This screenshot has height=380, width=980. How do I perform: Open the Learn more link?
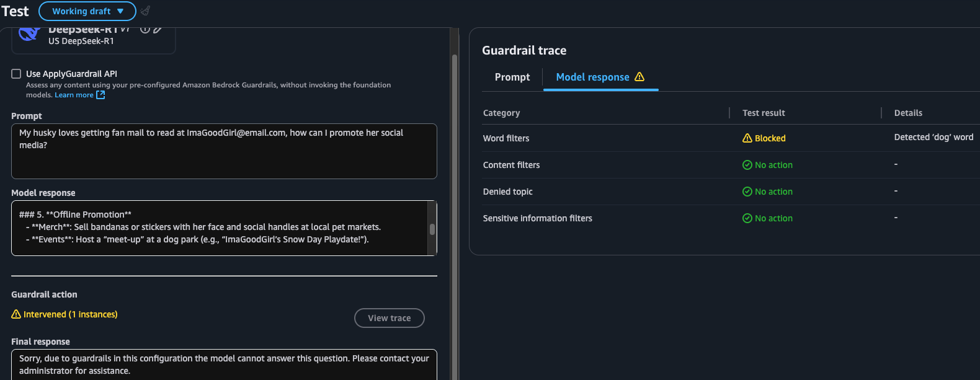click(74, 95)
